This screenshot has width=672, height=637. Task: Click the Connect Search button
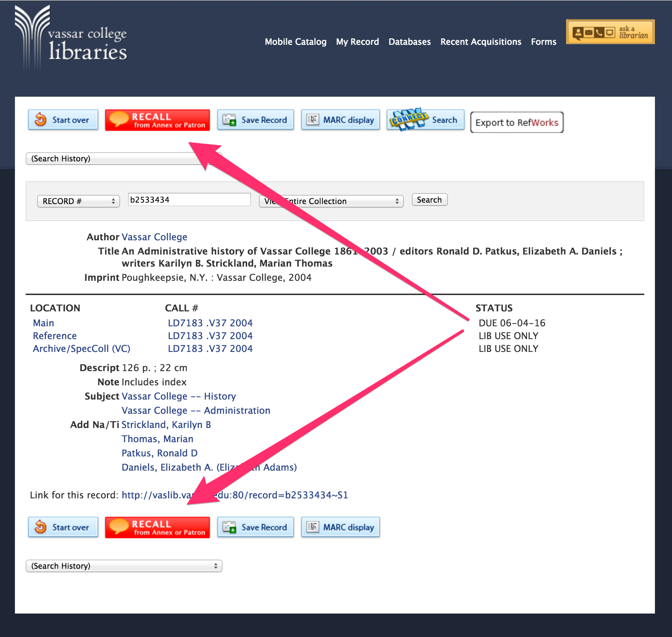426,120
